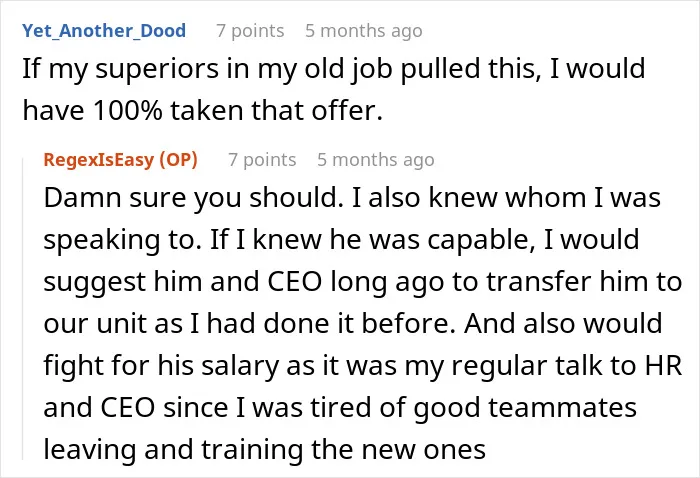
Task: Click the line 'our unit as I had done it before'
Action: (x=353, y=324)
